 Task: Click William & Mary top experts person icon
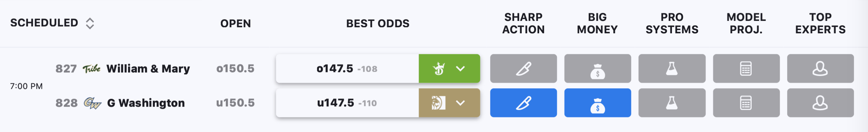820,68
